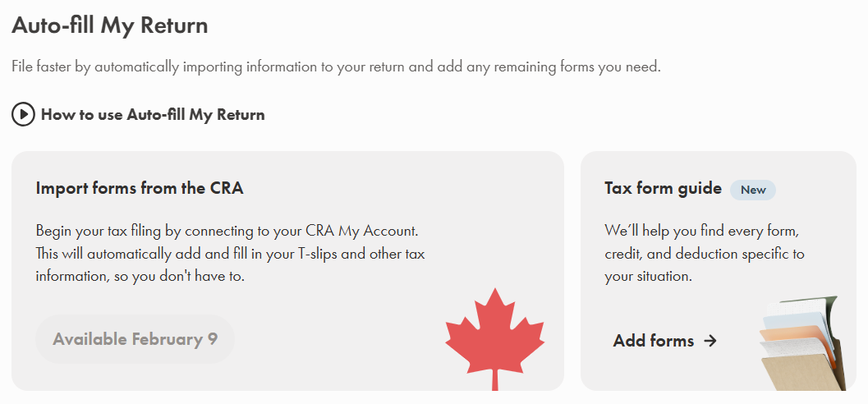Click the "credit, and deduction specific to" line
Screen dimensions: 868x404
pos(705,253)
